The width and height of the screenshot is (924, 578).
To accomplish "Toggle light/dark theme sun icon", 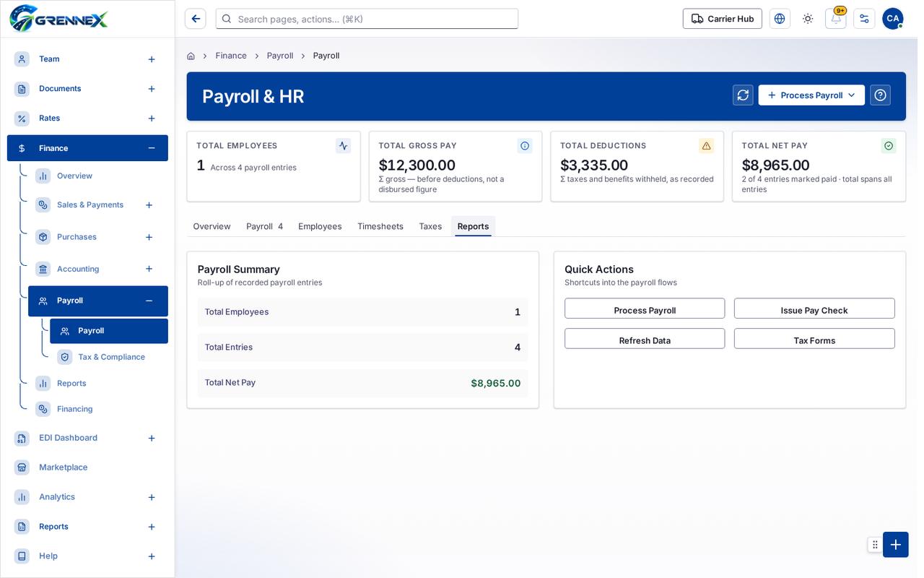I will (808, 19).
